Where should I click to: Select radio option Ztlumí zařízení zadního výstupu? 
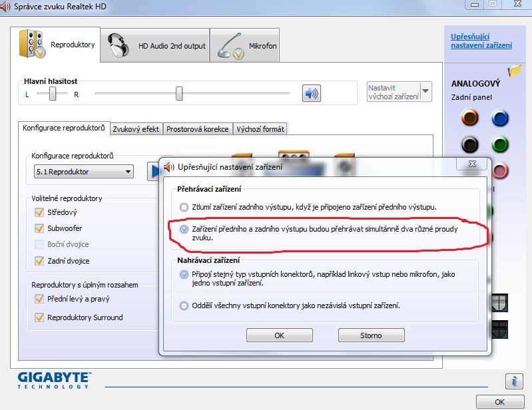coord(184,207)
